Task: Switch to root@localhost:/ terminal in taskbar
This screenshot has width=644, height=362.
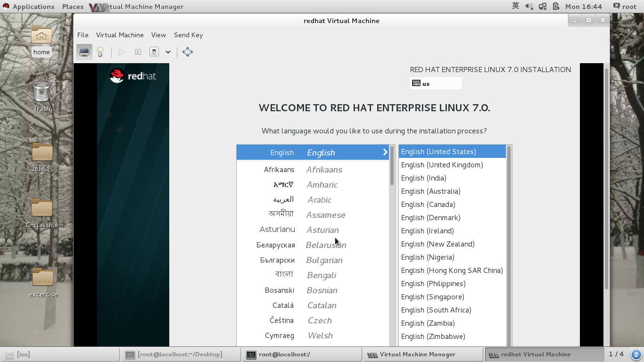Action: point(302,354)
